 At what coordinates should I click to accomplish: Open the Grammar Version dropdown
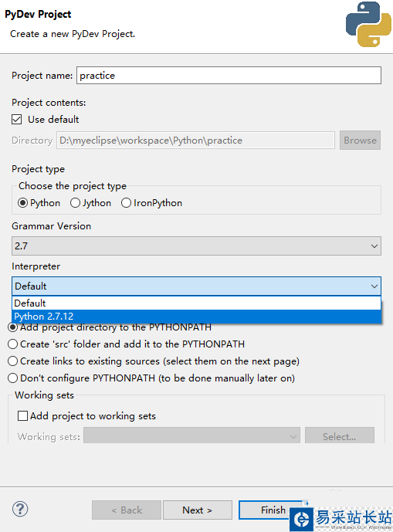tap(196, 246)
